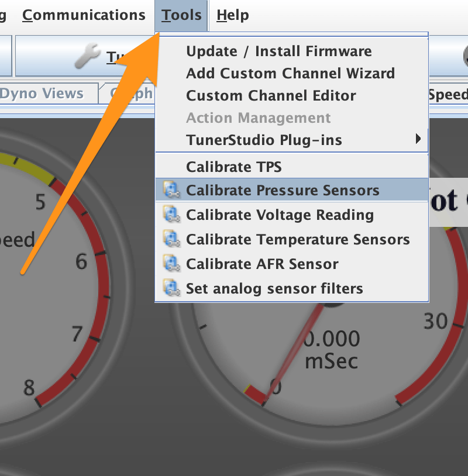
Task: Expand the TunerStudio Plug-ins submenu arrow
Action: coord(418,139)
